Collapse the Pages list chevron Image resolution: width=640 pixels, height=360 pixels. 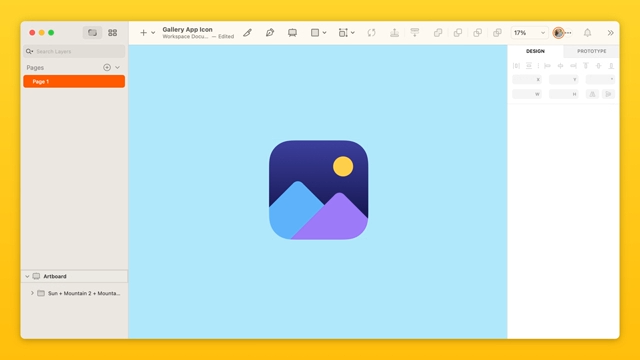(x=118, y=67)
